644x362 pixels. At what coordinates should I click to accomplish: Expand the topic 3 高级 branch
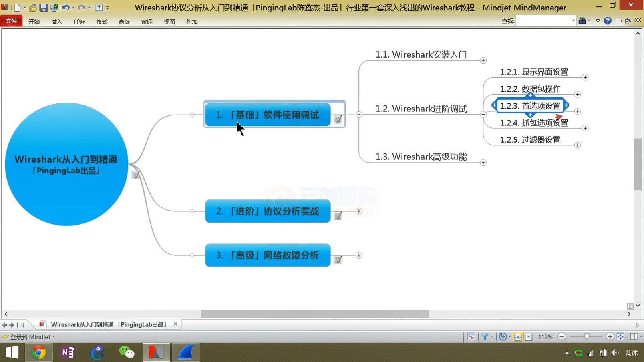tap(359, 255)
